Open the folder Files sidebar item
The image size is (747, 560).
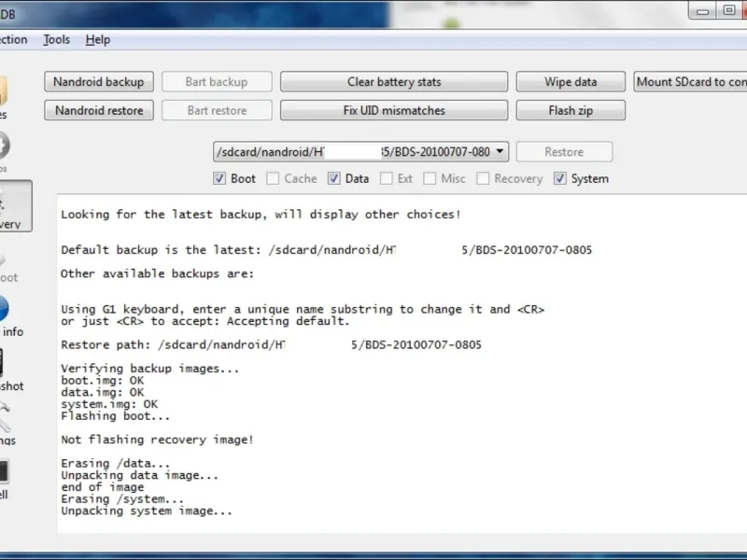pos(4,98)
